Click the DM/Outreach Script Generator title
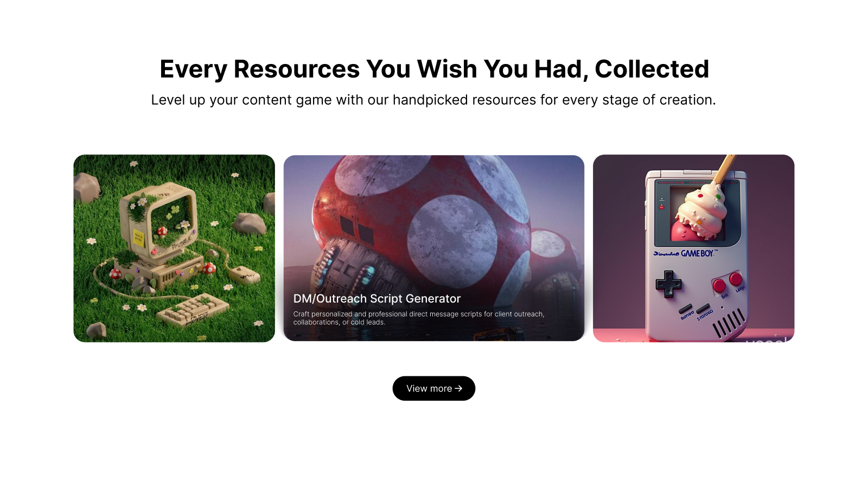 [x=377, y=299]
